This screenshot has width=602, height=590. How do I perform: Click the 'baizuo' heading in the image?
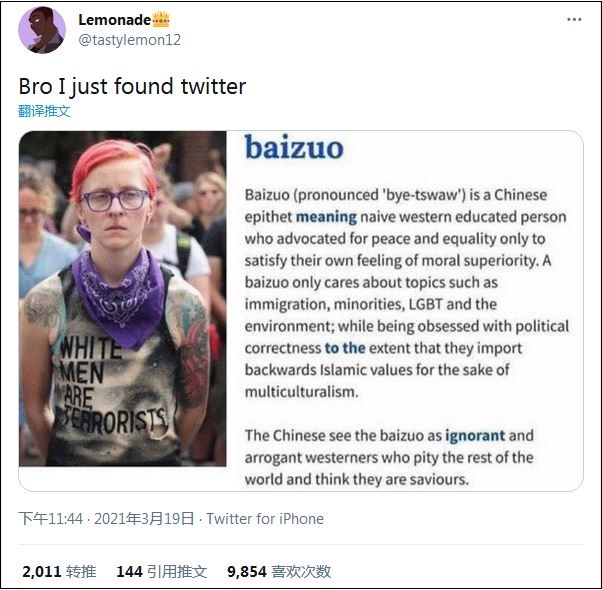(x=294, y=147)
